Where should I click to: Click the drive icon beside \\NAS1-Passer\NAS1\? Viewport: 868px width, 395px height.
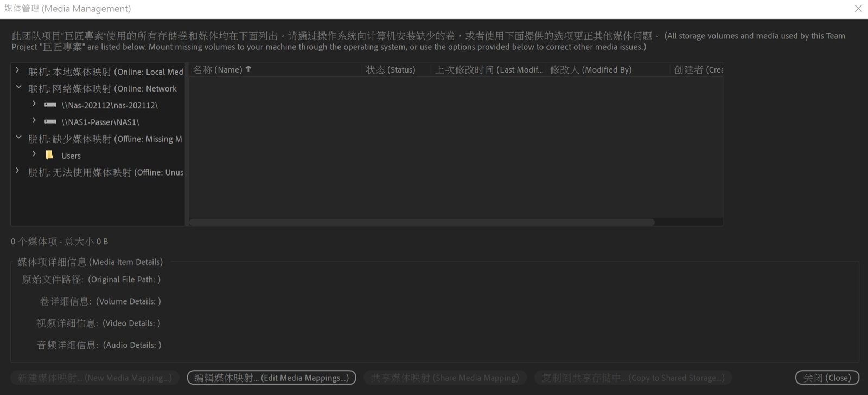pos(50,122)
